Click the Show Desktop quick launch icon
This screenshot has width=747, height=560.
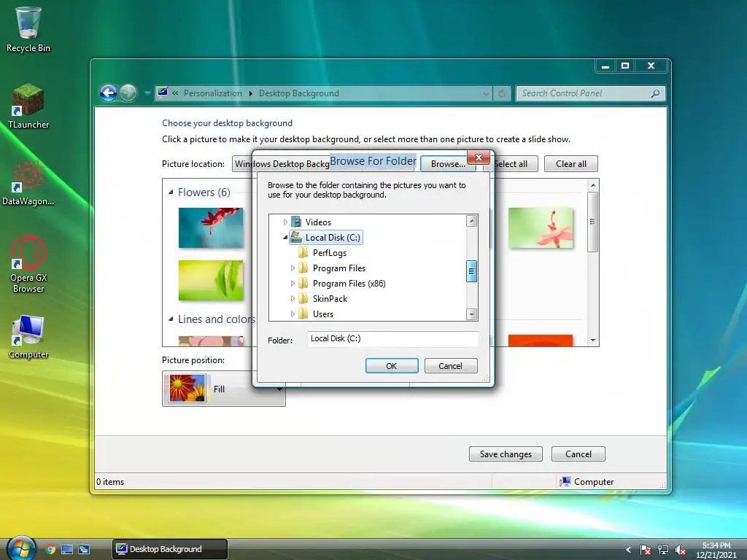[67, 549]
